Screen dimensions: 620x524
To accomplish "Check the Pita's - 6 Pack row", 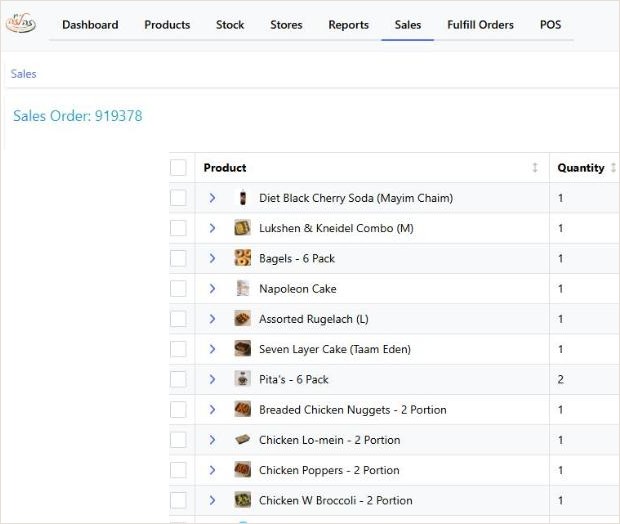I will pyautogui.click(x=178, y=379).
